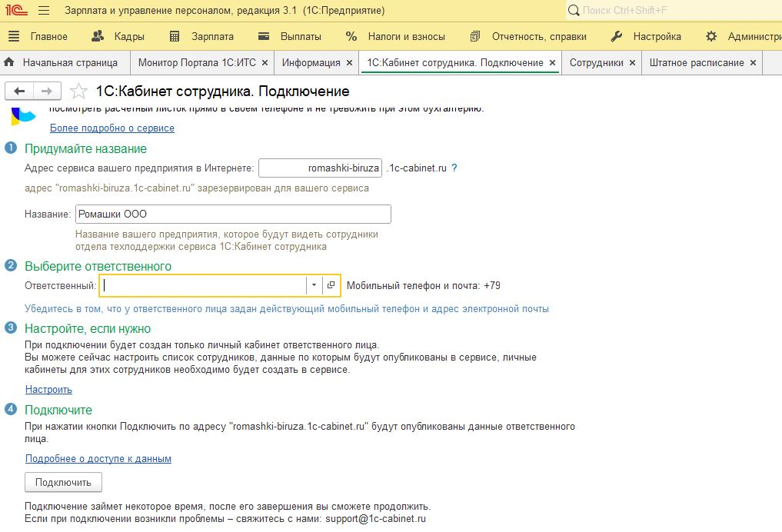Switch to the Штатное расписание tab
The height and width of the screenshot is (532, 782).
click(696, 63)
